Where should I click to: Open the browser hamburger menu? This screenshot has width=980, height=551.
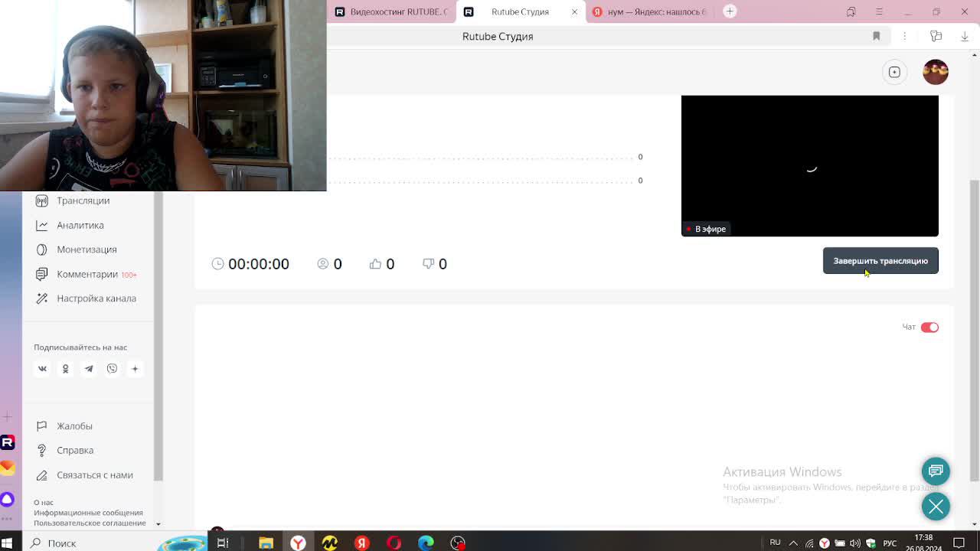pyautogui.click(x=879, y=11)
